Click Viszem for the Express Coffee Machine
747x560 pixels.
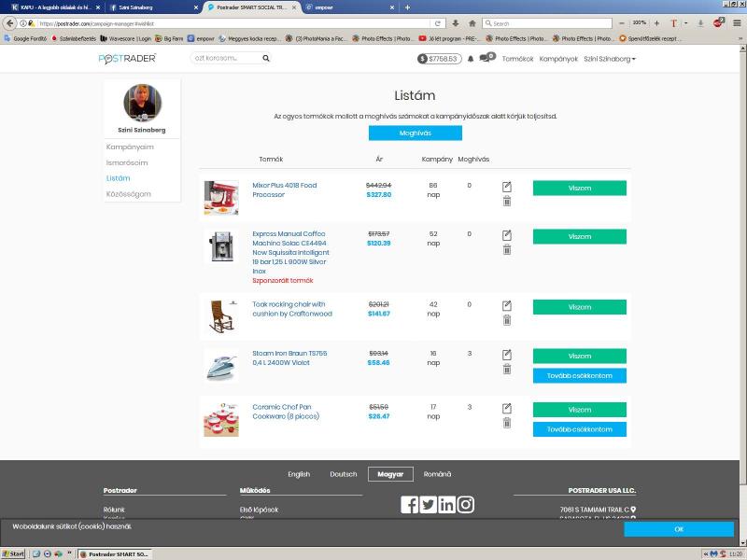pyautogui.click(x=579, y=237)
